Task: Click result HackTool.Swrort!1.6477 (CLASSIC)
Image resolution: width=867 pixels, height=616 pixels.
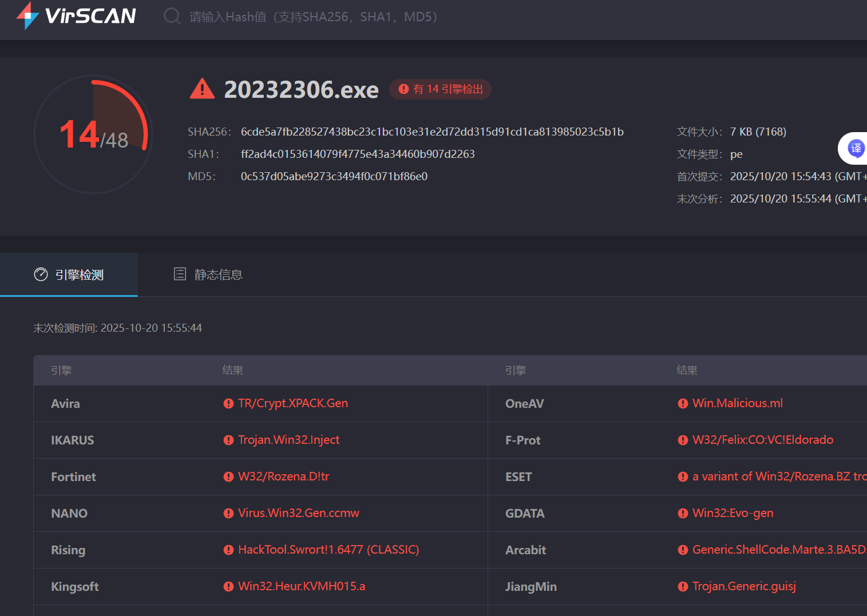Action: tap(328, 550)
